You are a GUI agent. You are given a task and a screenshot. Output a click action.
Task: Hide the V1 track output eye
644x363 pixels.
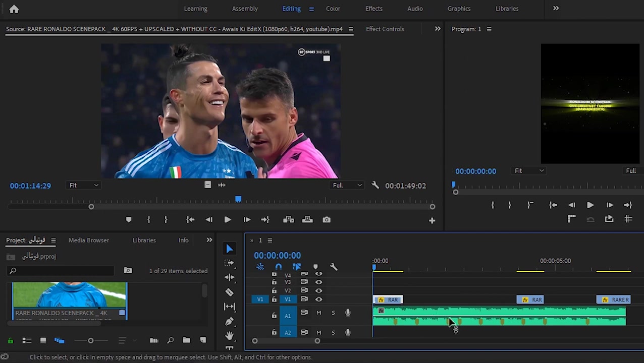(x=318, y=299)
